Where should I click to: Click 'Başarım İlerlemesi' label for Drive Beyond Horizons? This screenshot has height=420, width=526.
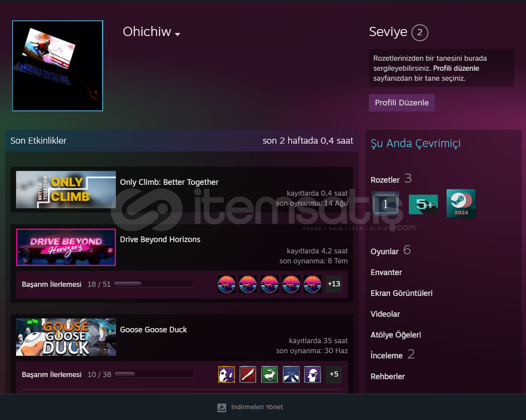pyautogui.click(x=52, y=285)
